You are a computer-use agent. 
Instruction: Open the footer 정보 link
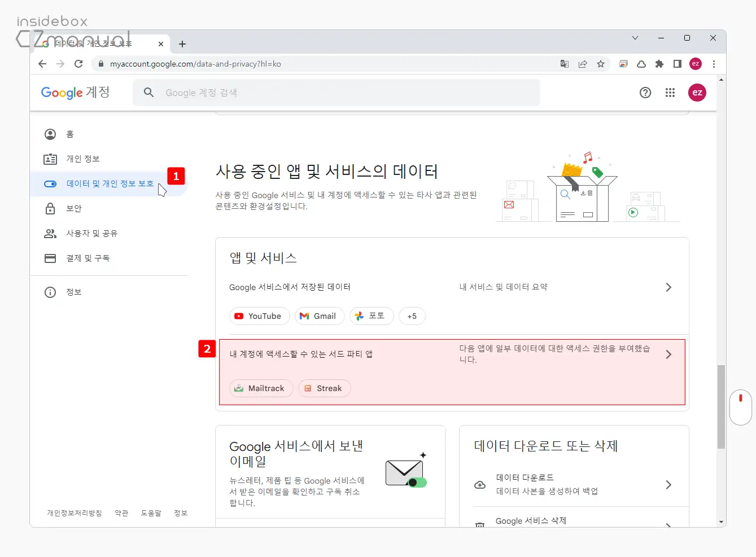(x=181, y=513)
